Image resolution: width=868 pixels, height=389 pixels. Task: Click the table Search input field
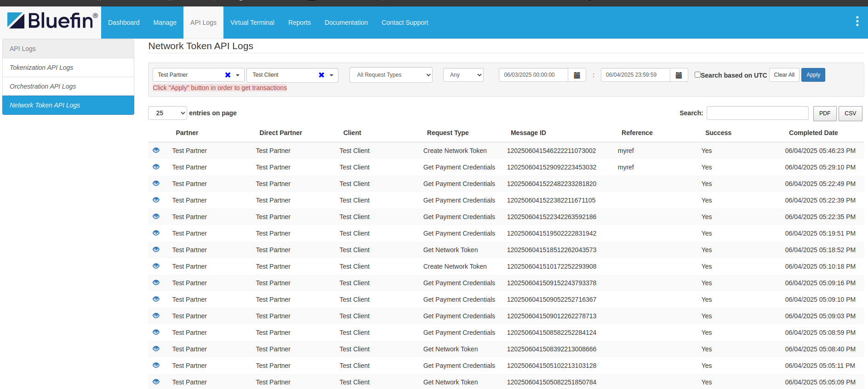pos(757,113)
